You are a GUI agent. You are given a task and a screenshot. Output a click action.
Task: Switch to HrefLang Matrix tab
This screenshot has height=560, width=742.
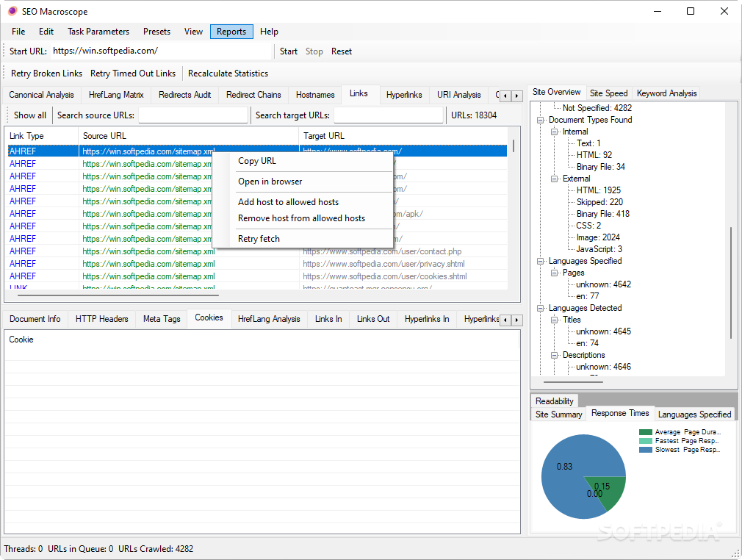[x=116, y=95]
